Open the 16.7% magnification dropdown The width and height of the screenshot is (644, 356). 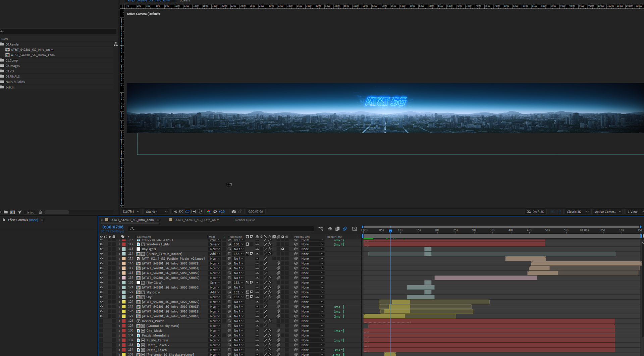(131, 212)
